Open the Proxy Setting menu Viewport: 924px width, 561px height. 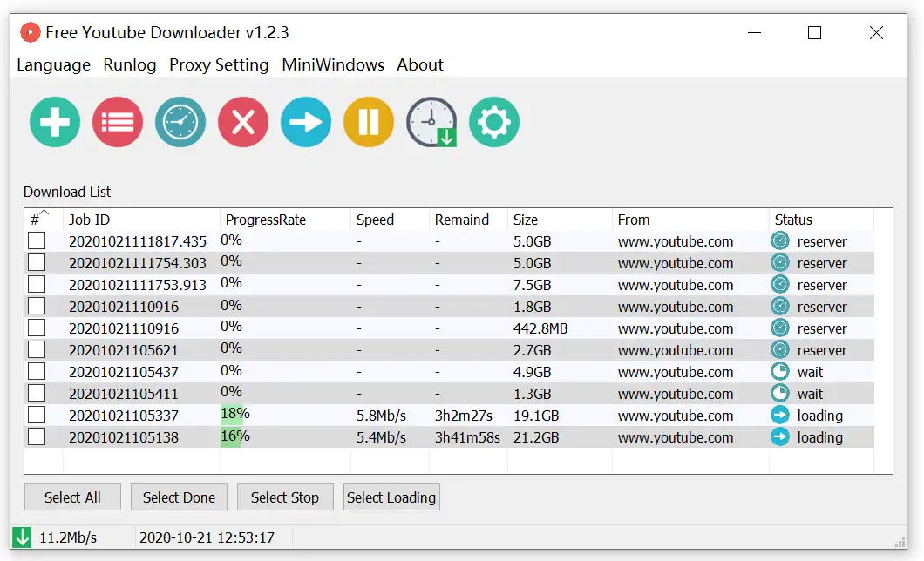[x=219, y=65]
